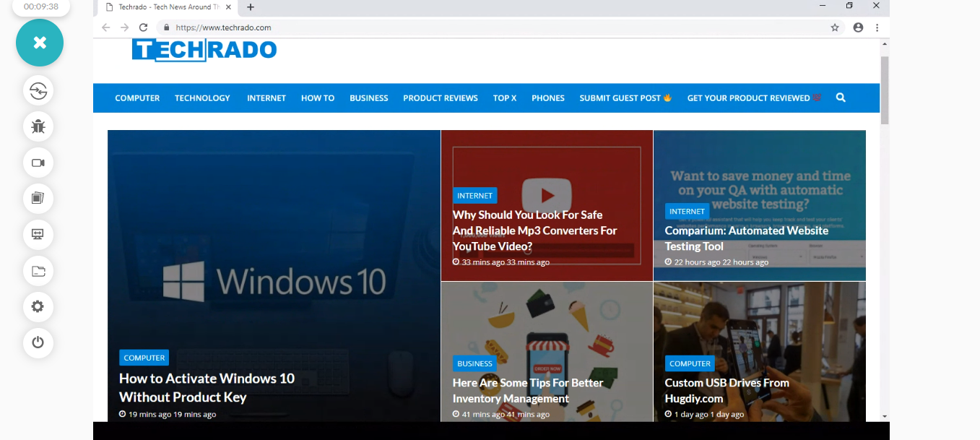Click the monitor resolution icon in sidebar

[38, 234]
